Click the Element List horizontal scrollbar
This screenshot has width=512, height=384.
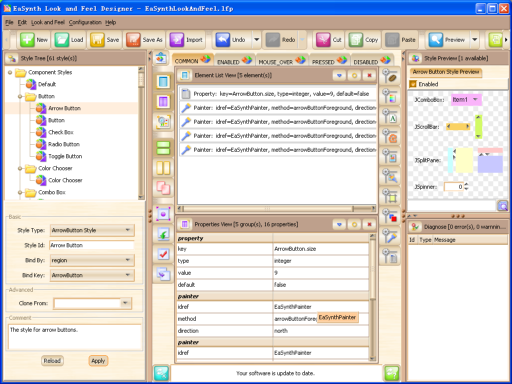277,209
